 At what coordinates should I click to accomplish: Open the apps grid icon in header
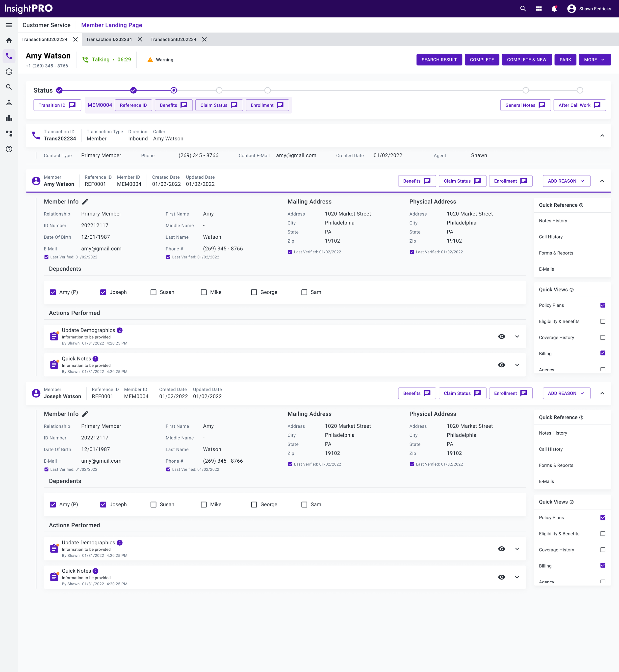click(539, 9)
